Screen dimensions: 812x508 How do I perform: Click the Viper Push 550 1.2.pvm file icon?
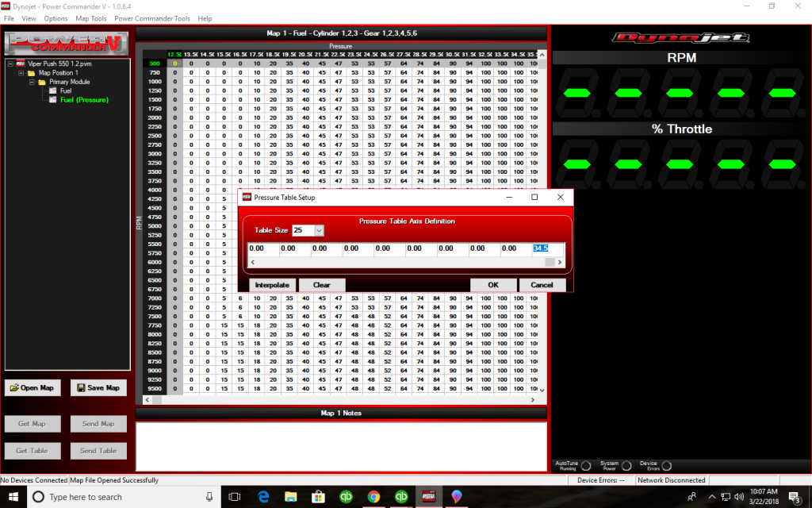click(21, 63)
